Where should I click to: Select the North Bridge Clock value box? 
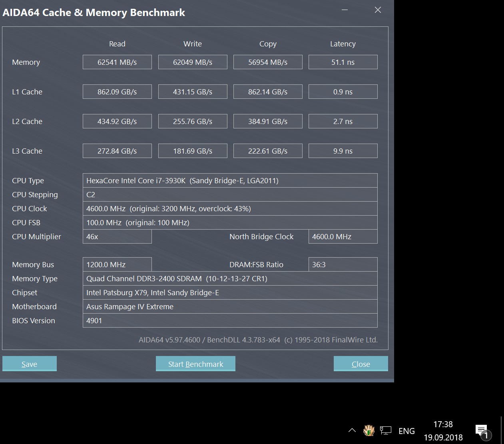coord(343,236)
